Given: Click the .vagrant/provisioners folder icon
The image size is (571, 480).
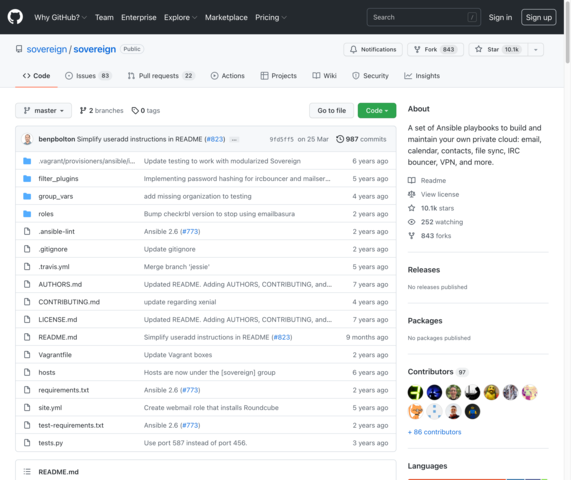Looking at the screenshot, I should tap(27, 161).
